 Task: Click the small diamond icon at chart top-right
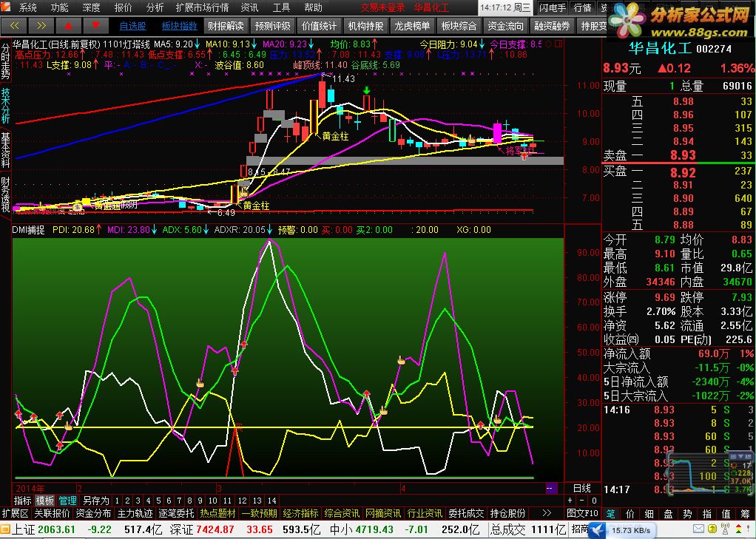[x=549, y=44]
